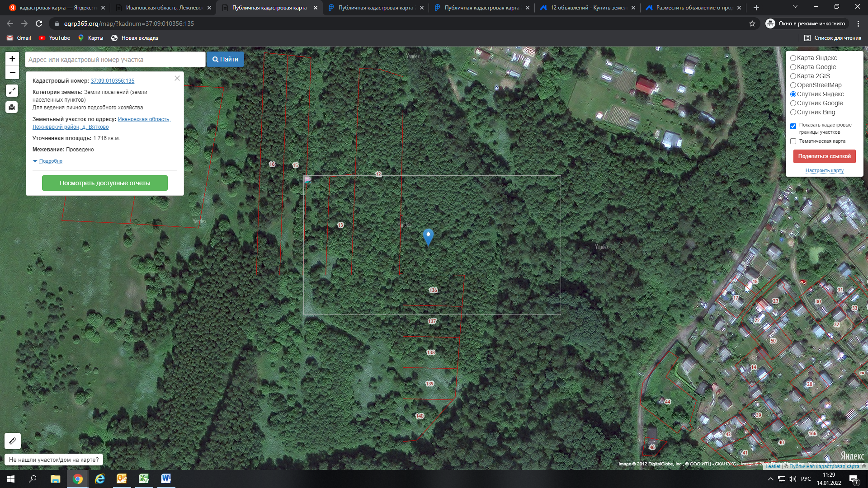Expand Подробно details section
Viewport: 868px width, 488px height.
50,161
